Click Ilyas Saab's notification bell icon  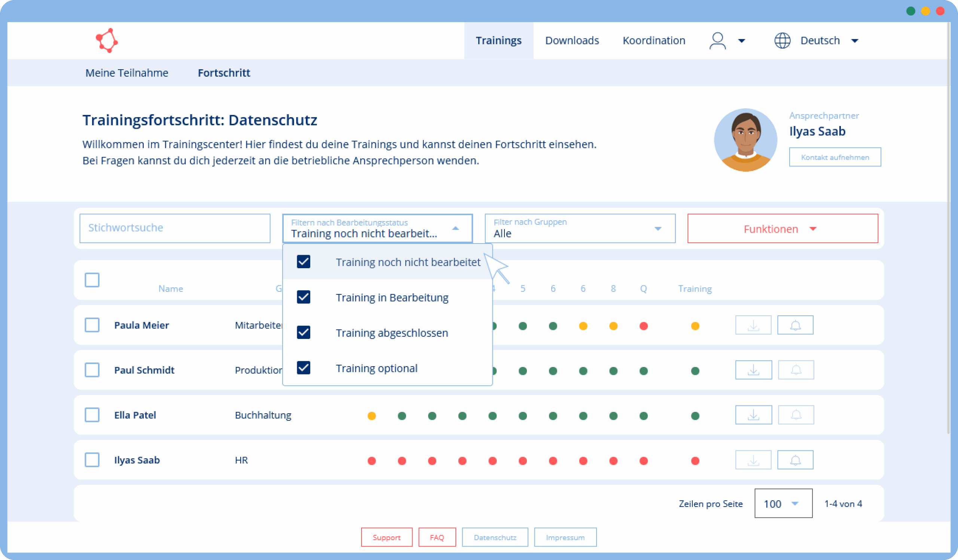[x=795, y=460]
